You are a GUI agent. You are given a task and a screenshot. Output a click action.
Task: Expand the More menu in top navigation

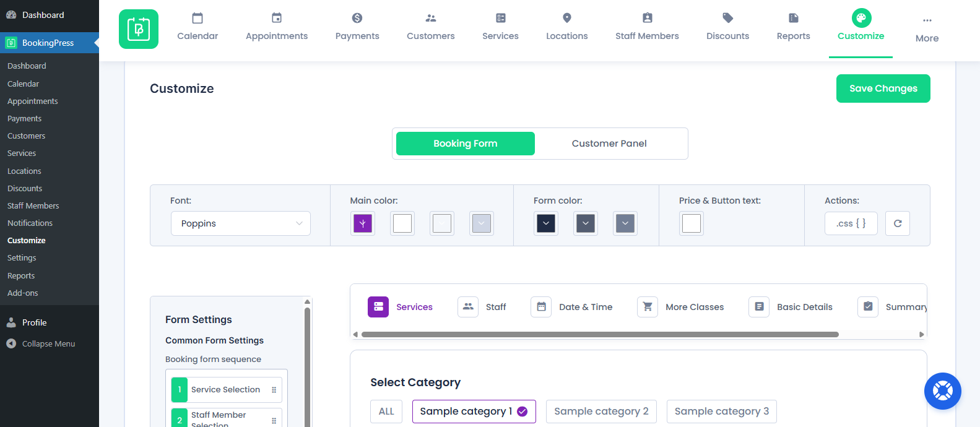[x=927, y=29]
